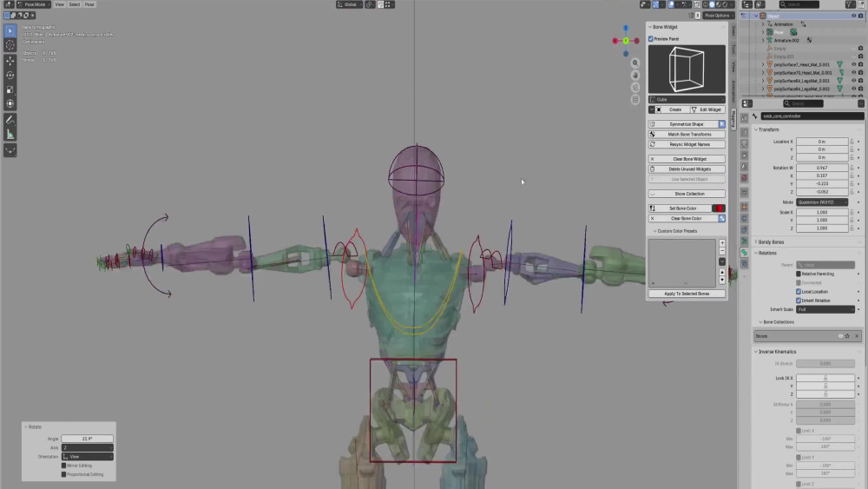This screenshot has width=868, height=489.
Task: Click Clear Bone Widget button
Action: (687, 159)
